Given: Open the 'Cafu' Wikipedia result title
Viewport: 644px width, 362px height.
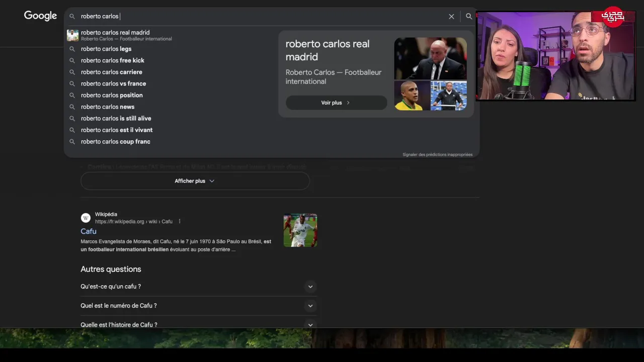Looking at the screenshot, I should (89, 231).
